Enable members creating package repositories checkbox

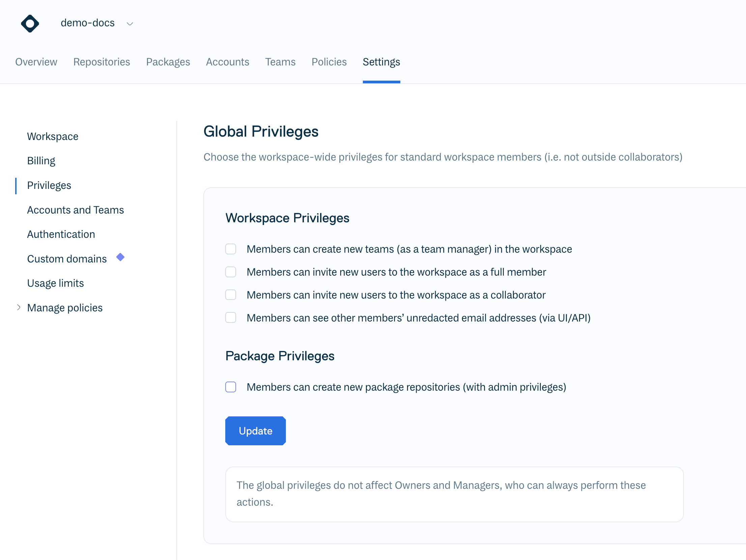click(231, 387)
